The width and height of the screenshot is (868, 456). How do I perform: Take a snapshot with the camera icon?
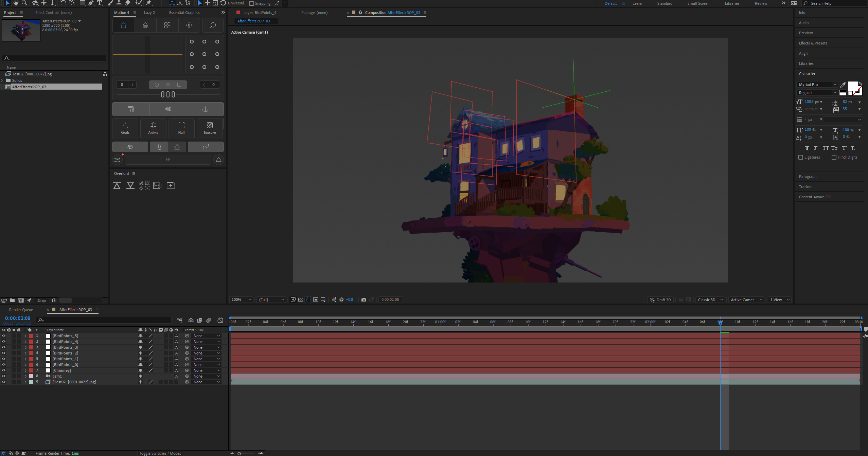(364, 299)
